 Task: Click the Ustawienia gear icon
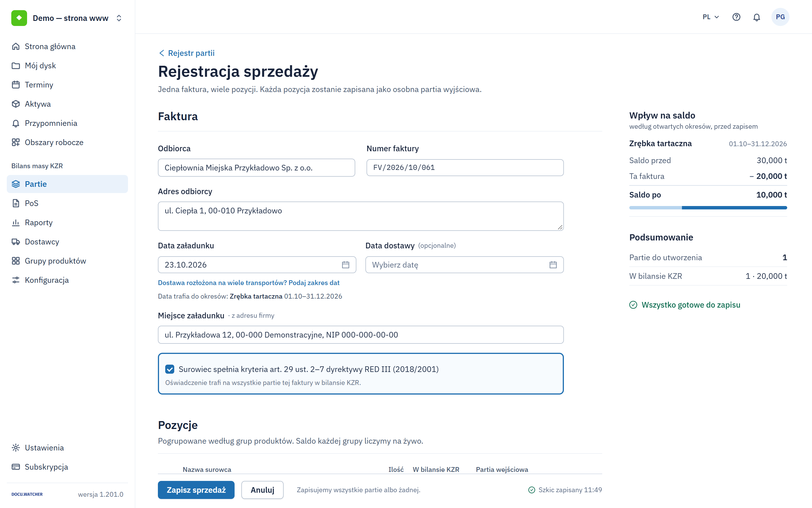point(16,448)
